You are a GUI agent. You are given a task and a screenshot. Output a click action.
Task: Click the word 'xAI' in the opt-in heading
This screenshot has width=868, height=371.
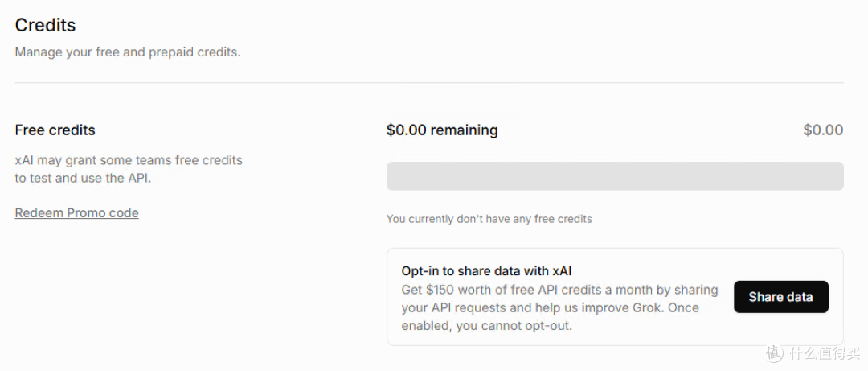562,271
